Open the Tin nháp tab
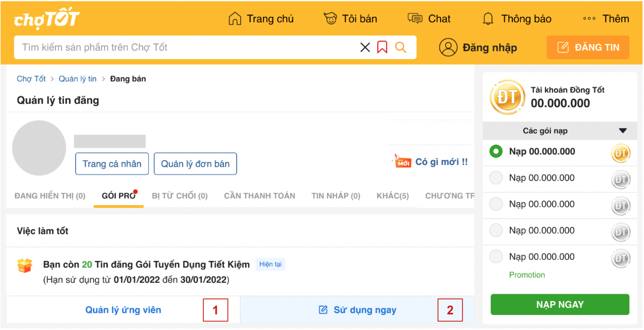 pyautogui.click(x=335, y=196)
